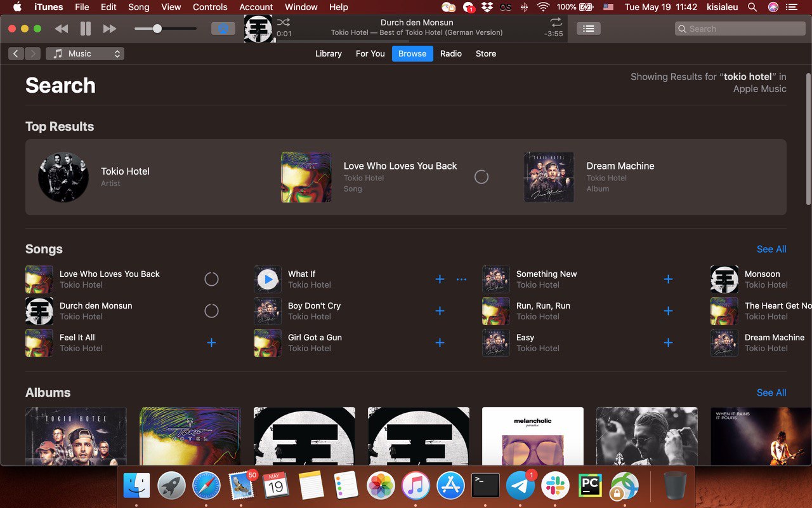Open the App Store from the Dock

(x=450, y=486)
